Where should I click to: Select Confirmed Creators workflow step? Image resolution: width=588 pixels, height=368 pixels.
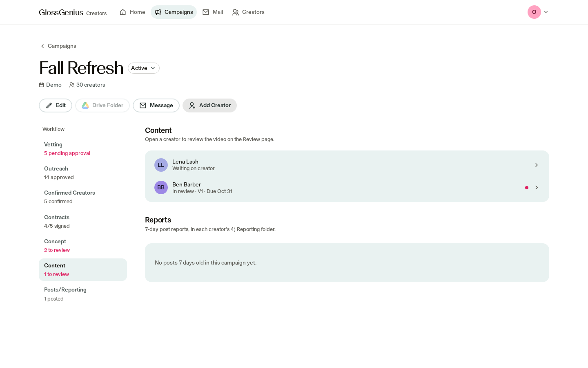83,197
